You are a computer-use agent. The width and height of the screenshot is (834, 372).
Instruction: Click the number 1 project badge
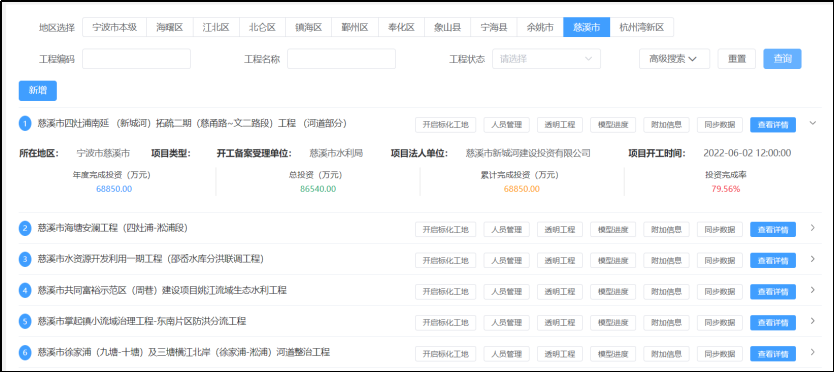26,123
